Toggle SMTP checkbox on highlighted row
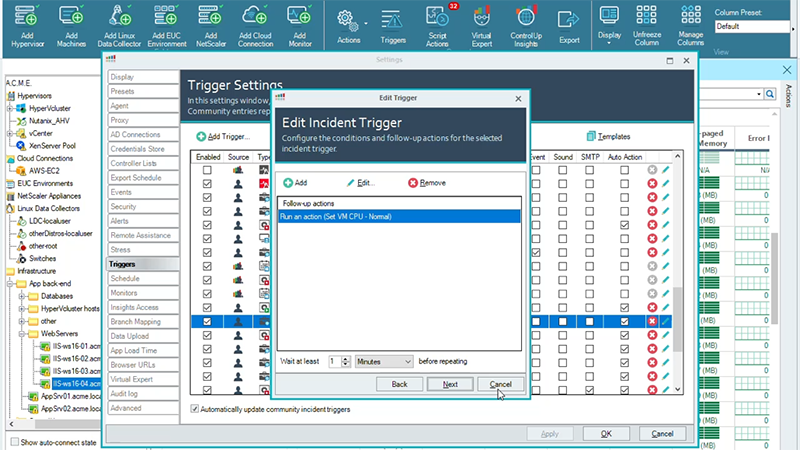This screenshot has width=800, height=450. pyautogui.click(x=589, y=321)
